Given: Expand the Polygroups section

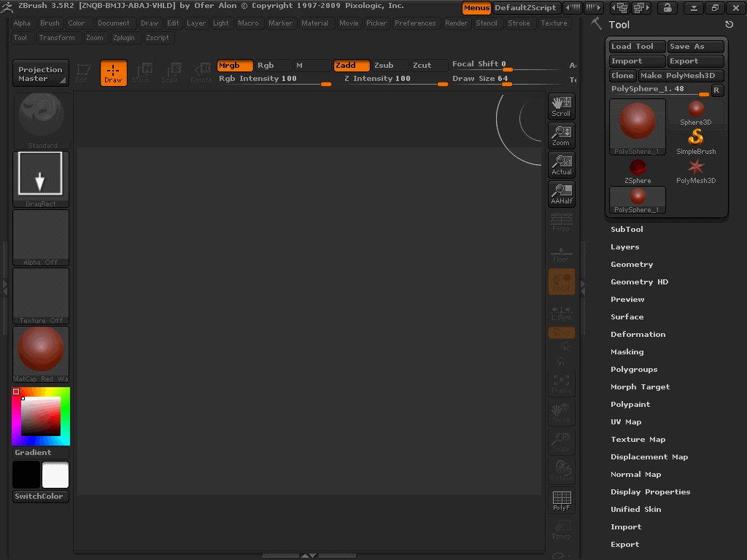Looking at the screenshot, I should [634, 370].
